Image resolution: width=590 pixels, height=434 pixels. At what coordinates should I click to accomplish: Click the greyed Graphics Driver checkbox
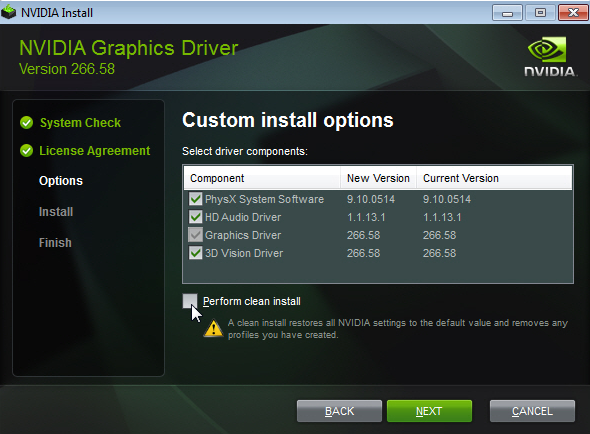(x=195, y=235)
